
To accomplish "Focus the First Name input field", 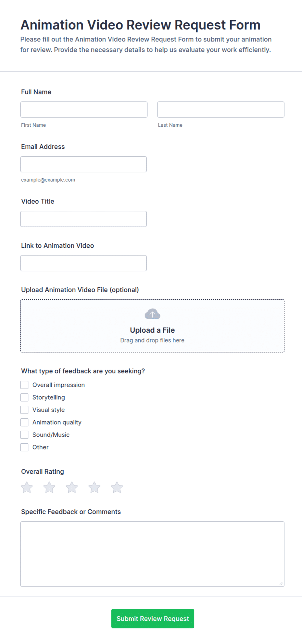I will (x=84, y=110).
